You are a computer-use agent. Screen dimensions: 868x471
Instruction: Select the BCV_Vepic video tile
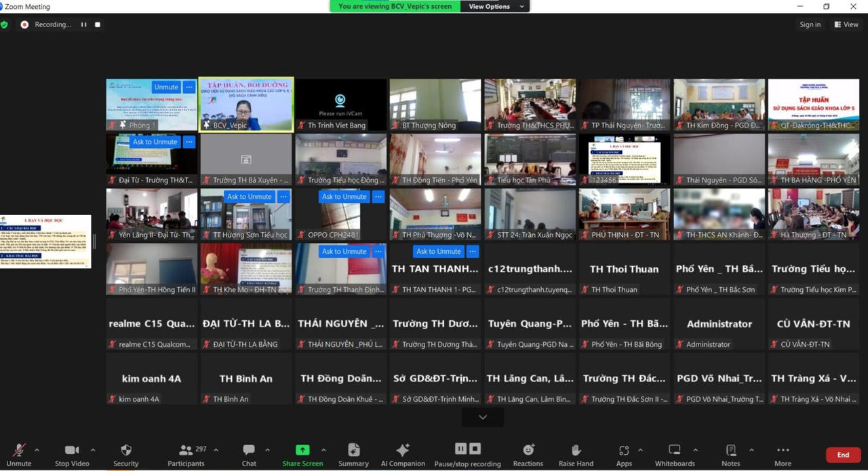point(245,104)
